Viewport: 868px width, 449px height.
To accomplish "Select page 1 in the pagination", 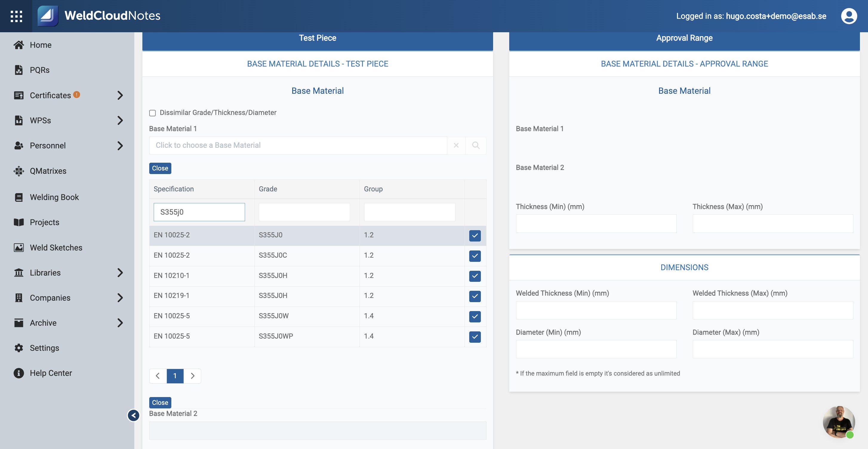I will [x=175, y=376].
